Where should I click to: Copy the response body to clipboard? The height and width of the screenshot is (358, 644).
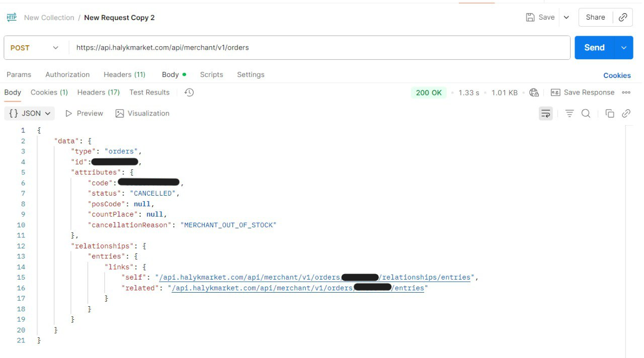tap(610, 114)
